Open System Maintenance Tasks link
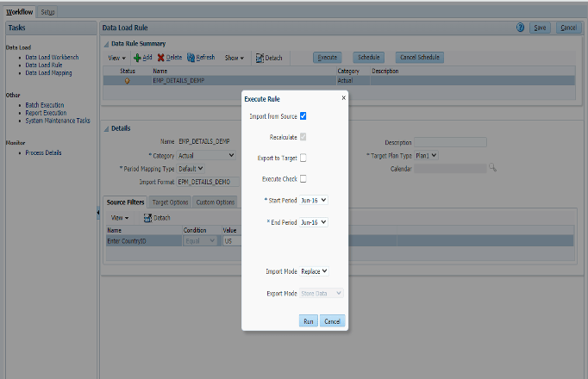588x379 pixels. 58,121
